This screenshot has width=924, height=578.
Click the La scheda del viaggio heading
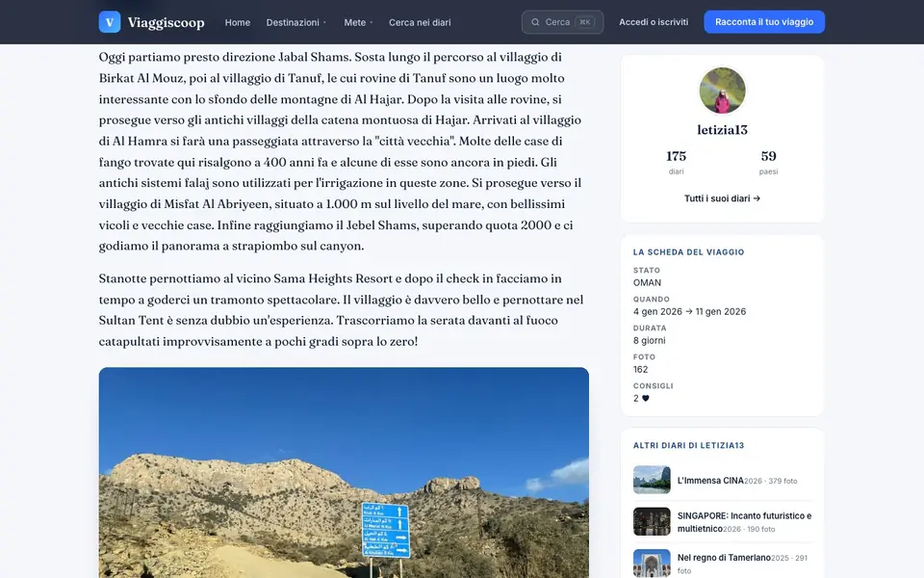tap(688, 251)
